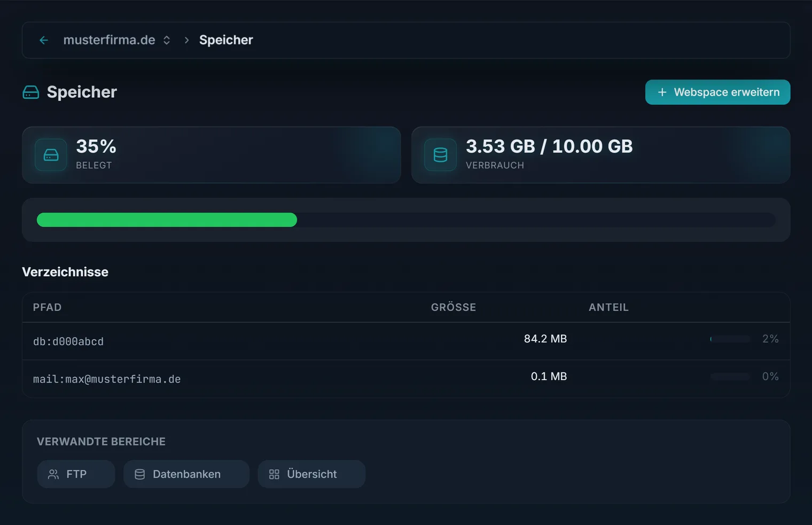Click the back arrow in breadcrumb bar
Image resolution: width=812 pixels, height=525 pixels.
click(44, 40)
